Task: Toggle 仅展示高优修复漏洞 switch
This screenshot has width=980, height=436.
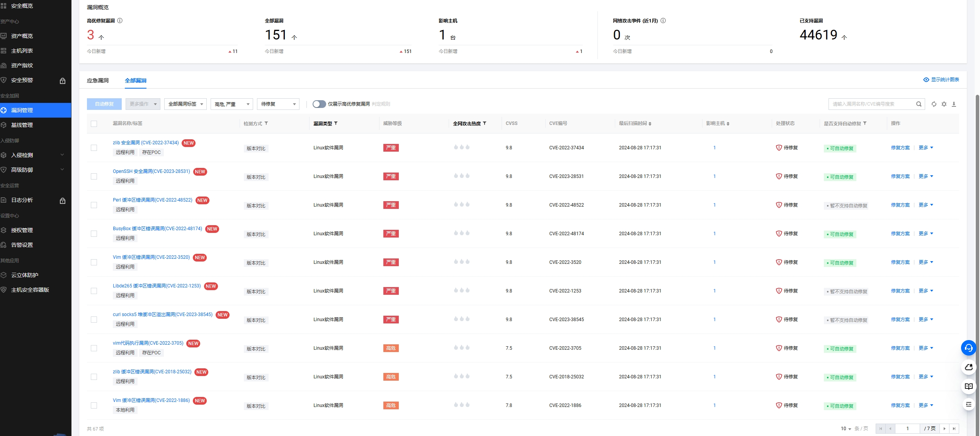Action: pos(319,104)
